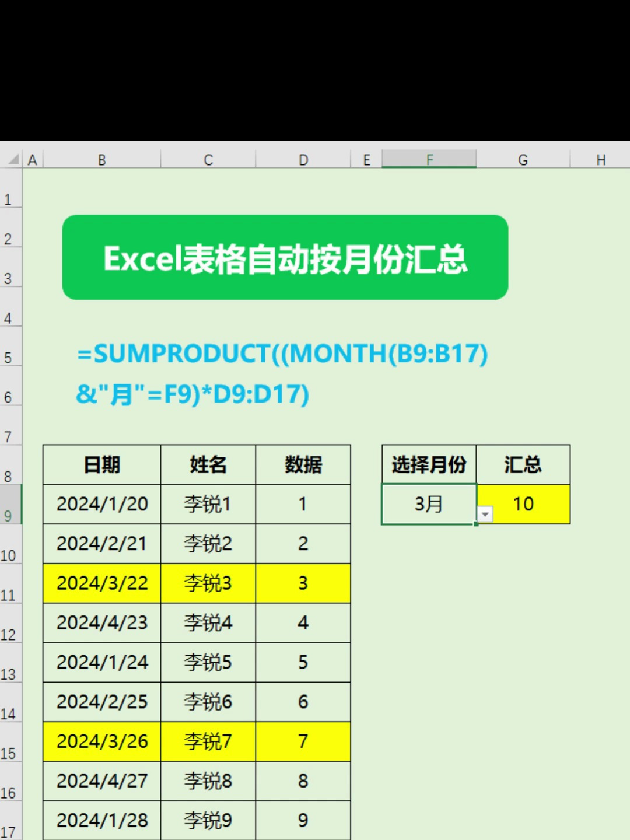
Task: Select the '选择月份' header cell
Action: pos(429,465)
